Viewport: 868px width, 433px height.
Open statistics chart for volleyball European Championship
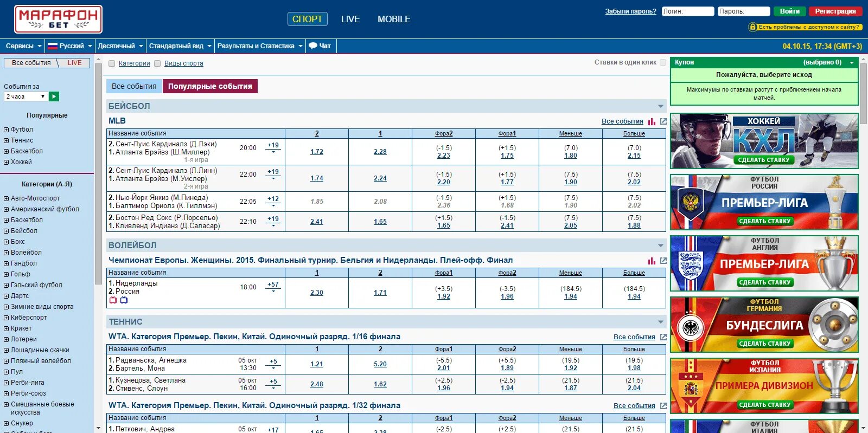coord(652,261)
